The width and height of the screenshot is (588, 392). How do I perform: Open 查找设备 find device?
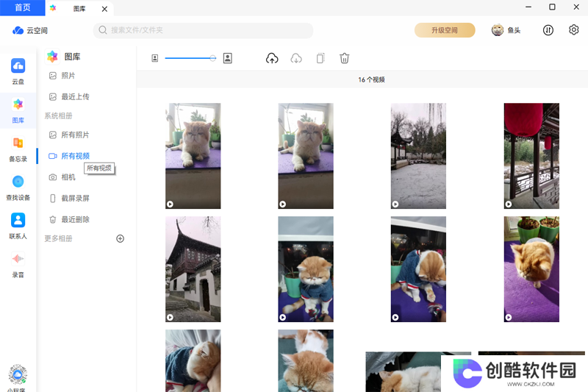[x=18, y=188]
